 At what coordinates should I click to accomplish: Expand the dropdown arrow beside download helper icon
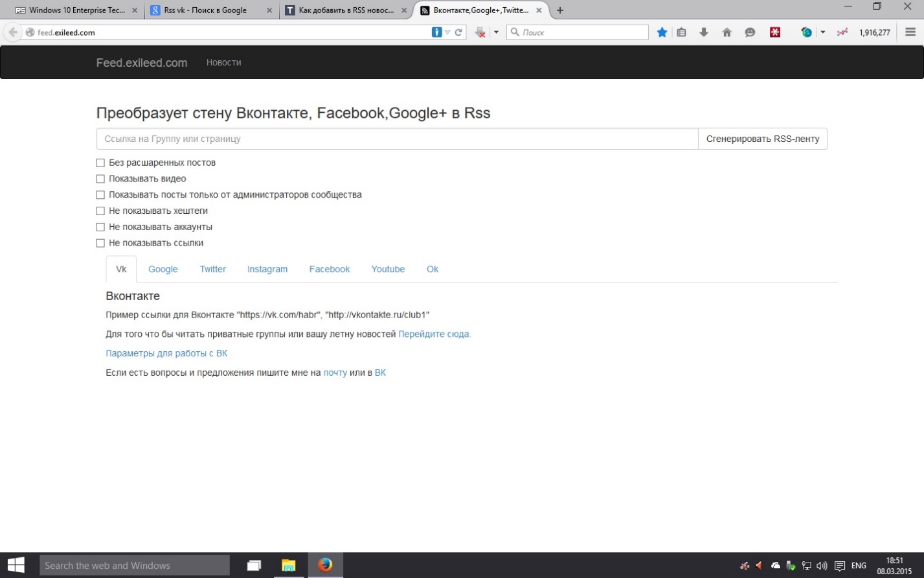click(496, 32)
